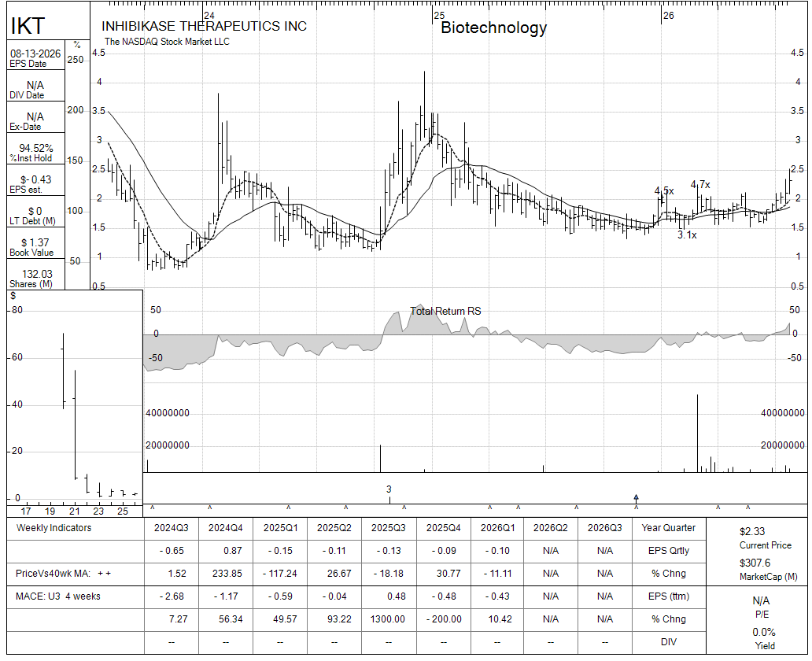Select the INHIBIKASE THERAPEUTICS INC company name
Viewport: 812px width, 661px height.
coord(204,27)
